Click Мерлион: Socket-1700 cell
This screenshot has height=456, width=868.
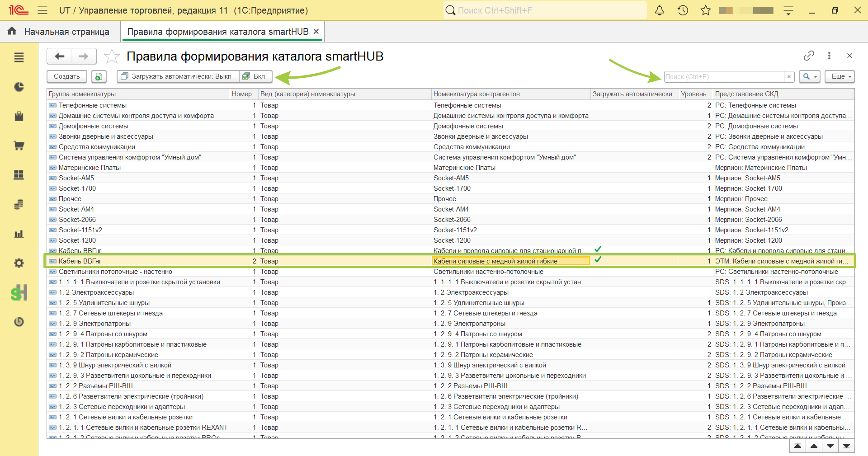point(783,188)
